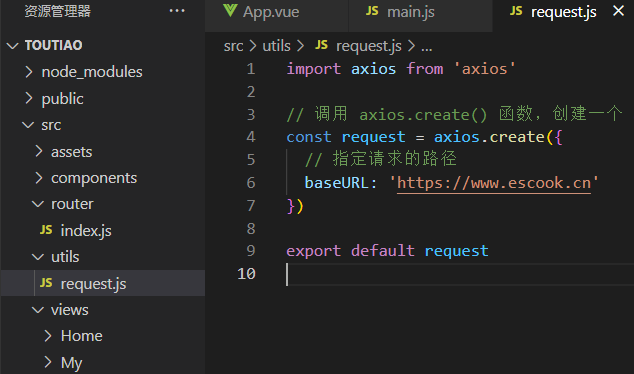Click the comment on line 3
634x374 pixels.
[x=454, y=114]
